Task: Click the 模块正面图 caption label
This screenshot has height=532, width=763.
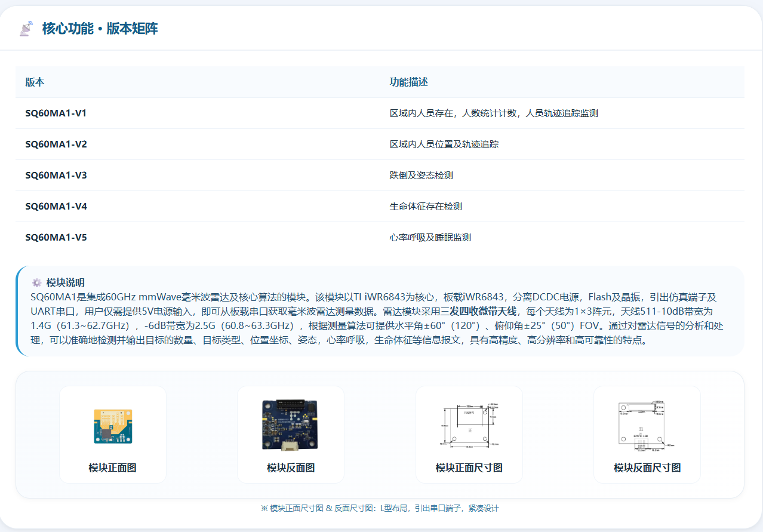Action: tap(113, 468)
